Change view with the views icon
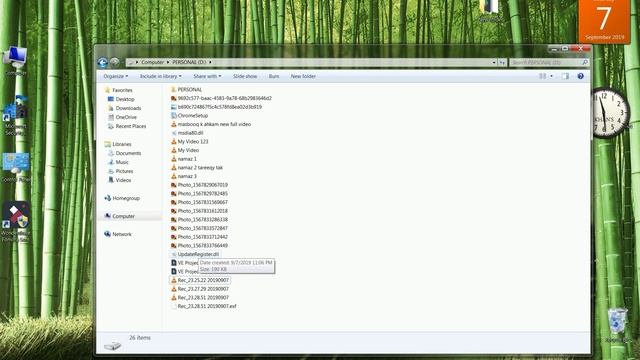The image size is (640, 360). tap(542, 76)
